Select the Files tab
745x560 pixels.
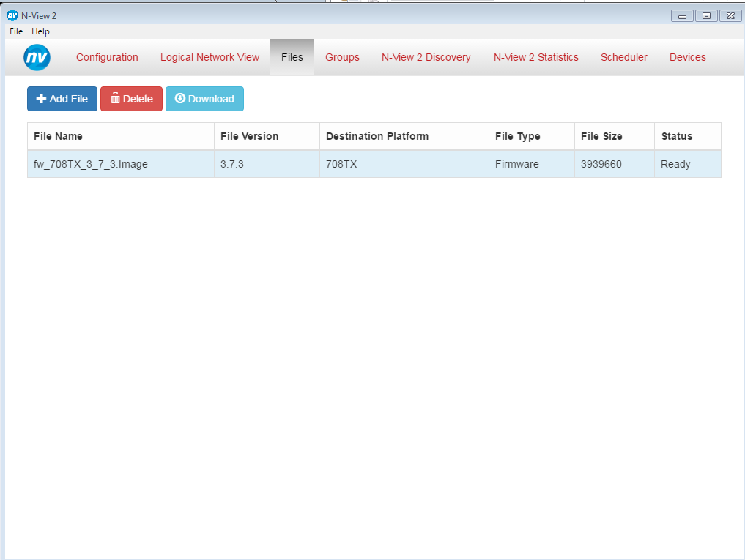[292, 57]
